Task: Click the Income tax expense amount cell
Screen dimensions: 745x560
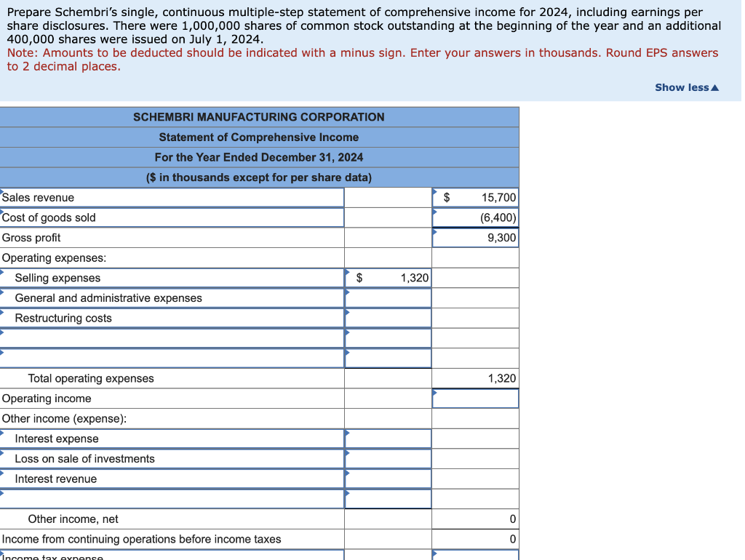Action: pyautogui.click(x=477, y=557)
